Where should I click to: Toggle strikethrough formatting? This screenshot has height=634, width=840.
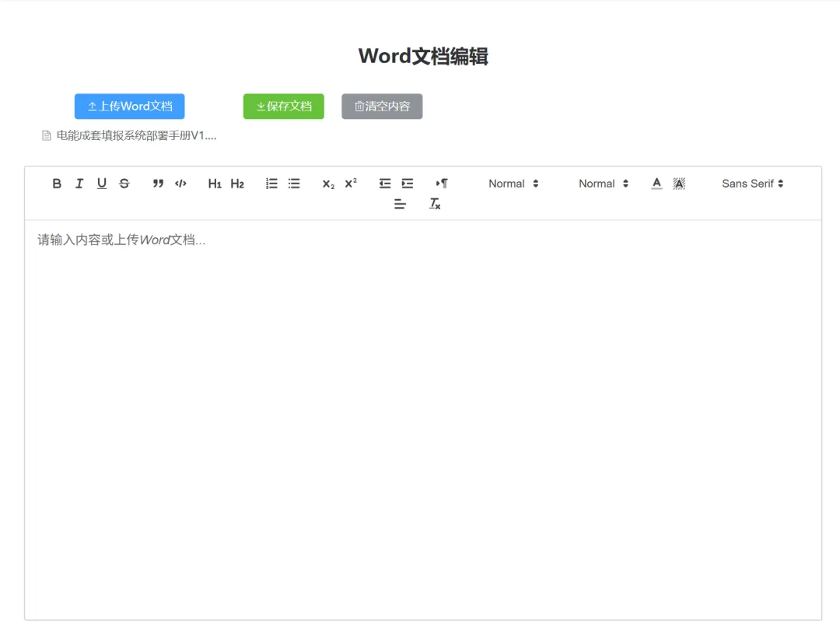(124, 184)
